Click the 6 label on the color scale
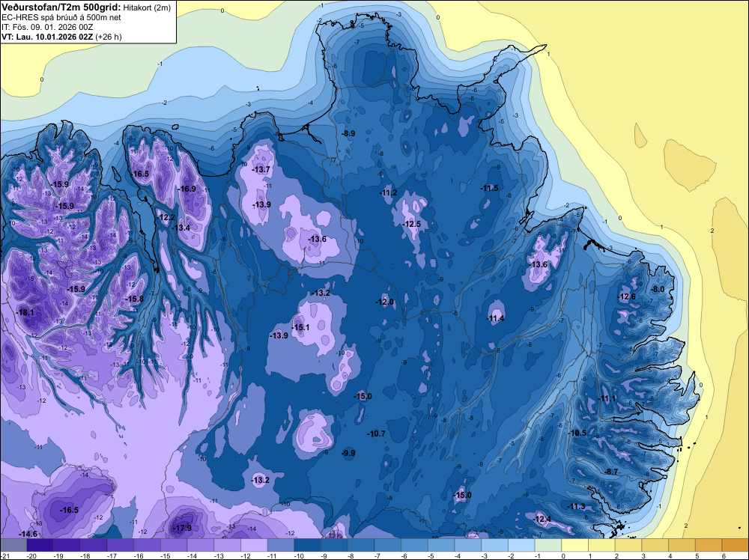The image size is (749, 560). (x=724, y=556)
